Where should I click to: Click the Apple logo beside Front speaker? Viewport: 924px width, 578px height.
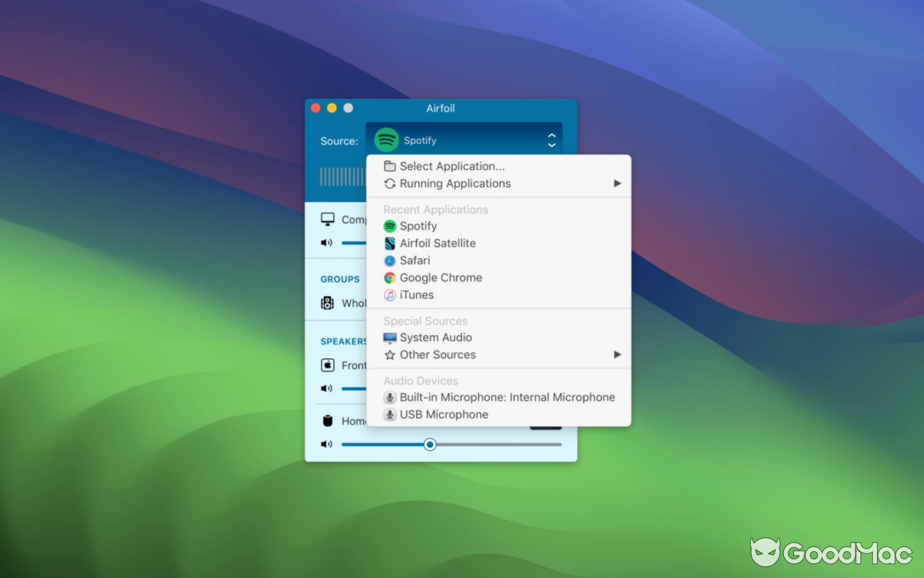[328, 365]
